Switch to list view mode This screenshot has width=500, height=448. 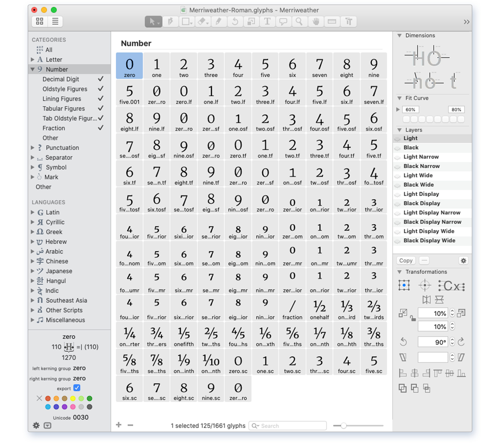(x=55, y=21)
